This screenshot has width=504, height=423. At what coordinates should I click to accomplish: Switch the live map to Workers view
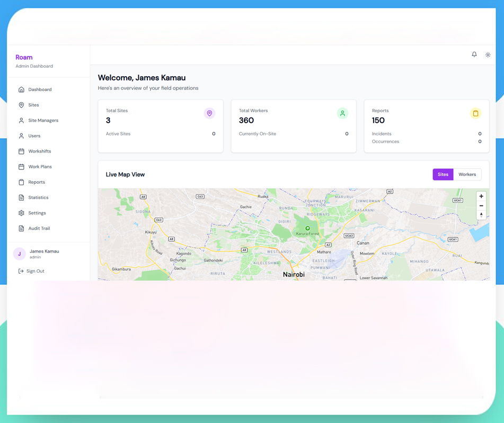point(467,174)
